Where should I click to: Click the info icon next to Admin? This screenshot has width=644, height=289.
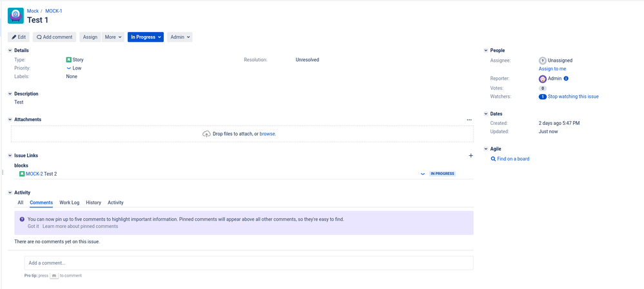coord(566,79)
